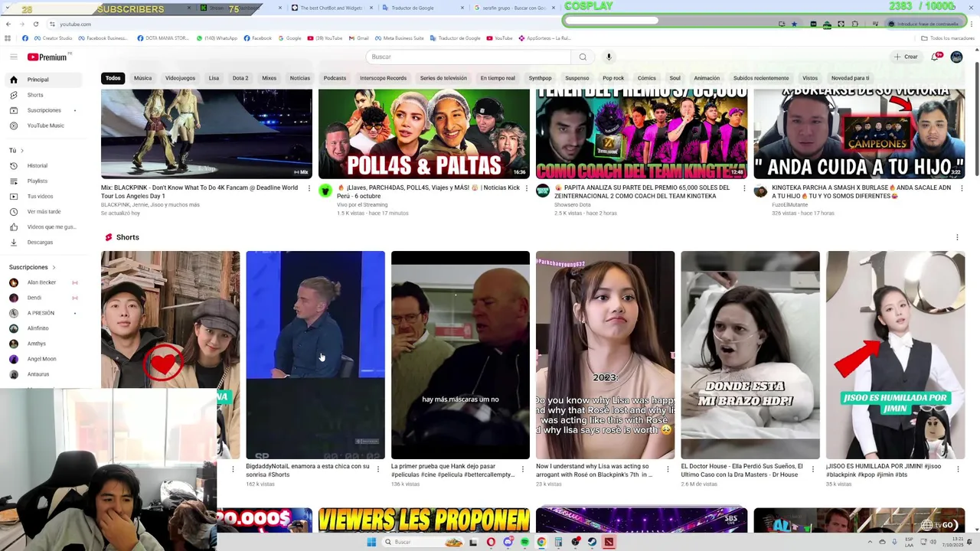
Task: Select the Synthpop filter chip
Action: coord(540,78)
